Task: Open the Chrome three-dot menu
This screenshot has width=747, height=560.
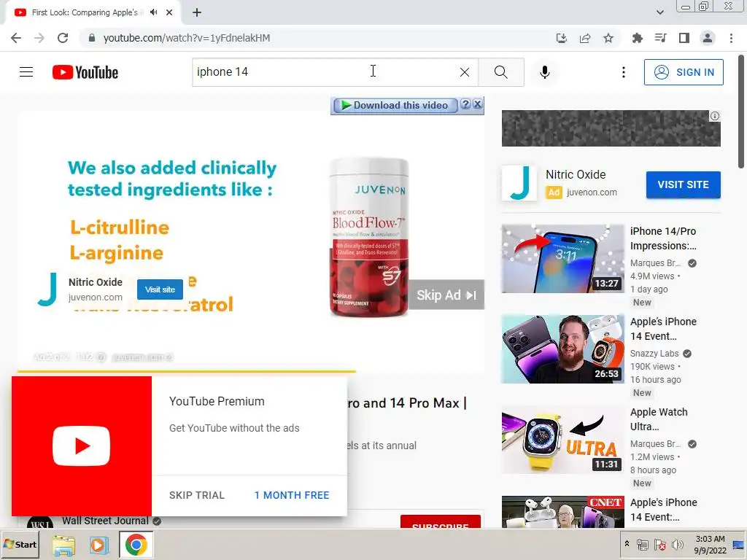Action: 731,38
